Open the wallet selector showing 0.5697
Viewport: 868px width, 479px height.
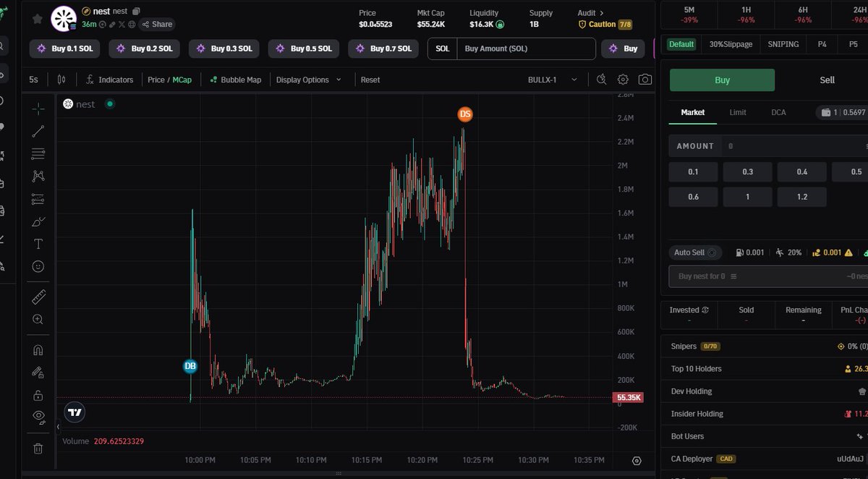coord(842,112)
